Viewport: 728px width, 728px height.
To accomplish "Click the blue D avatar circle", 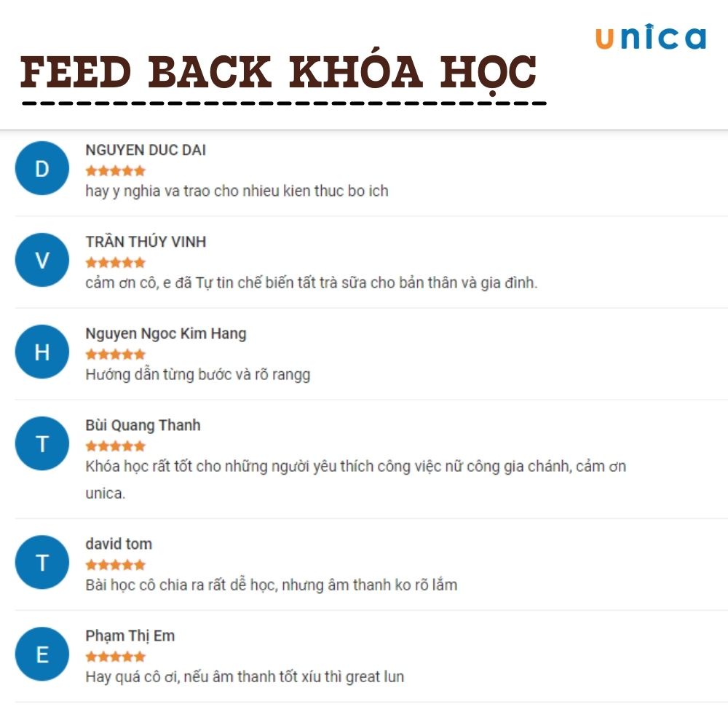I will tap(42, 168).
